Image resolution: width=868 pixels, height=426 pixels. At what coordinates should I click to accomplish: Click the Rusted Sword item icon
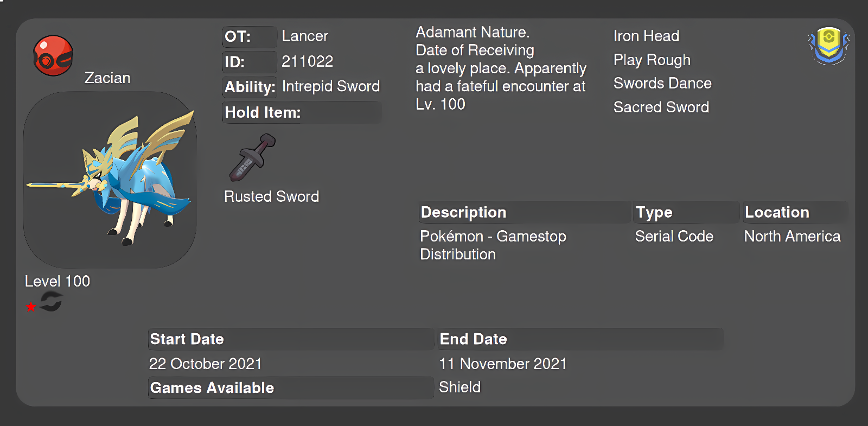click(x=252, y=158)
